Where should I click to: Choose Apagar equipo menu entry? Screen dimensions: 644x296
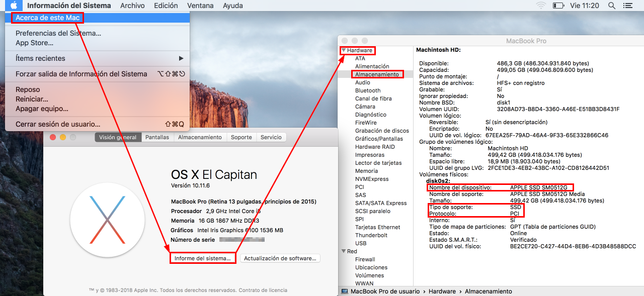click(x=98, y=109)
